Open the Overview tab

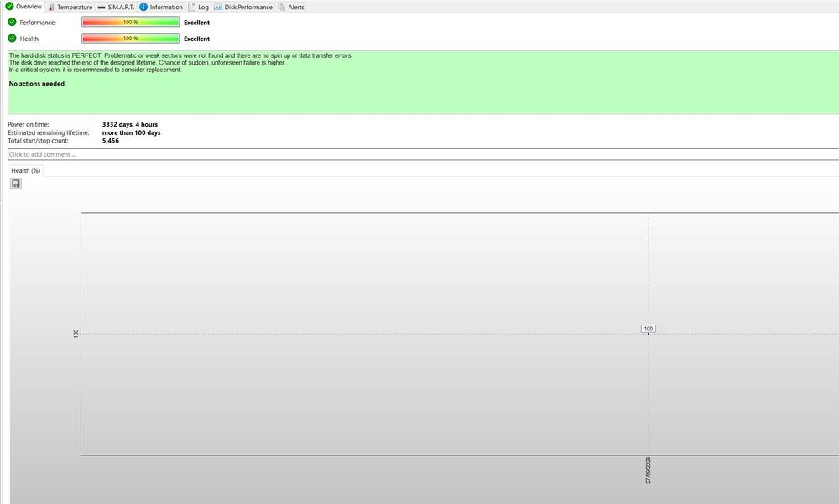pos(23,7)
